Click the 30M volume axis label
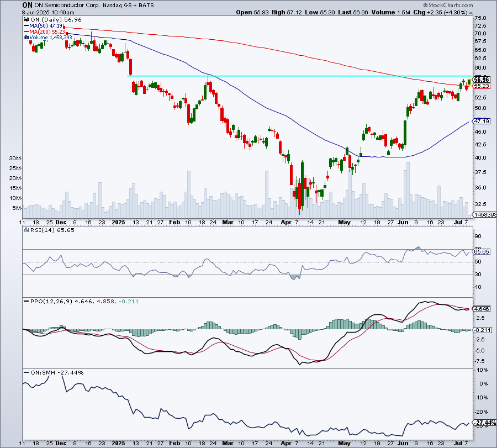This screenshot has height=448, width=497. click(15, 158)
